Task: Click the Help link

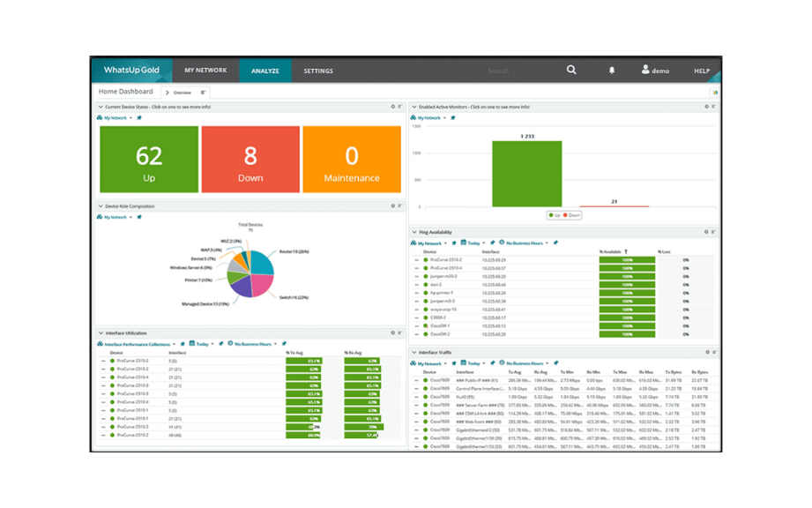Action: click(702, 71)
